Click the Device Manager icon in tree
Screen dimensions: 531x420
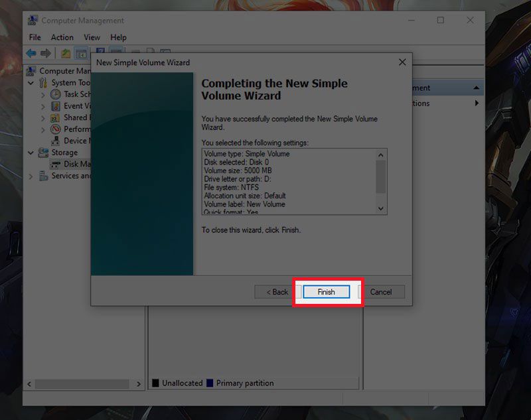(56, 141)
